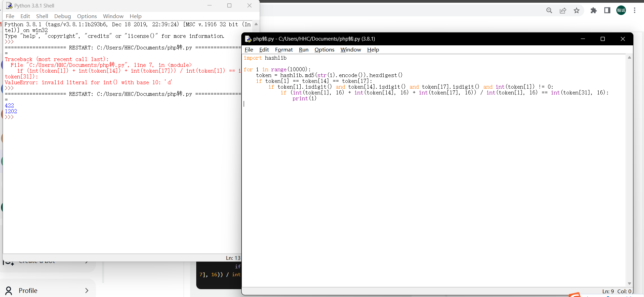Open the editor window's Options menu
Screen dimensions: 644x297
point(324,50)
